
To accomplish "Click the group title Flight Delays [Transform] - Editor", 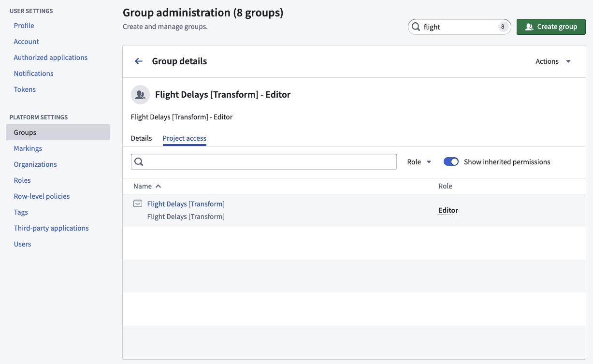I will [x=223, y=95].
